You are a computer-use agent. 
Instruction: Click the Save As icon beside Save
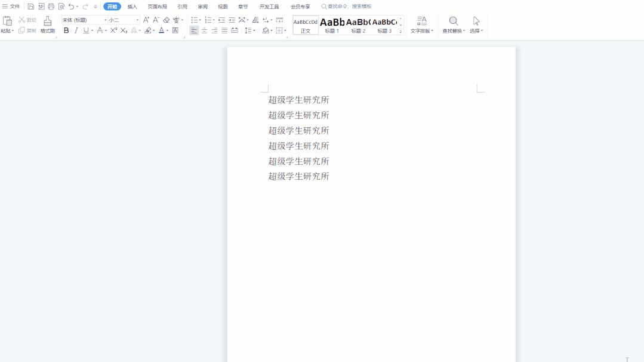[41, 7]
